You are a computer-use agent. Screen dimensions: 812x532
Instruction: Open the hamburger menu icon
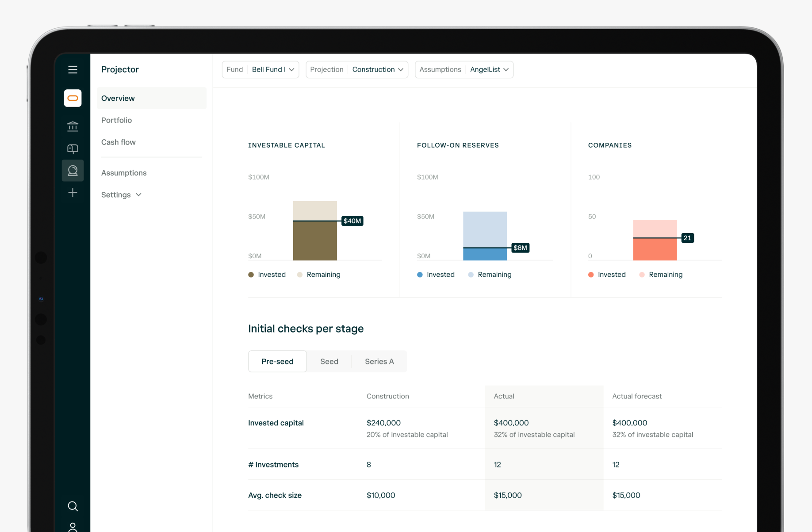(73, 69)
